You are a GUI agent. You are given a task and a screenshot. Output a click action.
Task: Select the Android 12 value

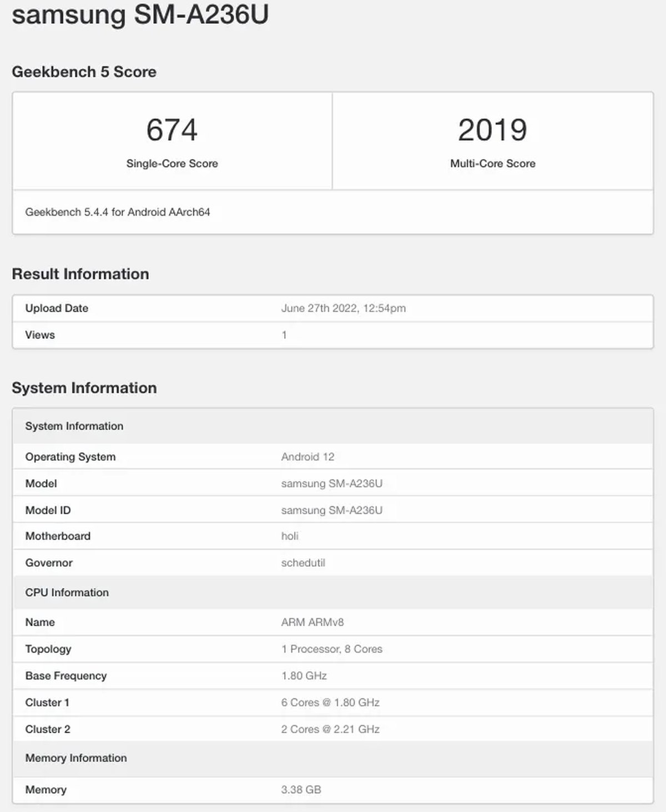[308, 457]
